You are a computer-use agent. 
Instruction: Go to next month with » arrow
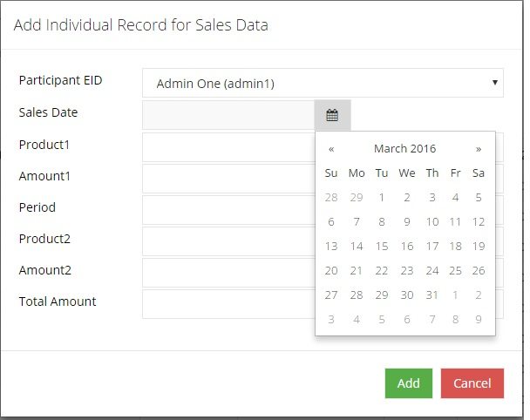[x=479, y=149]
